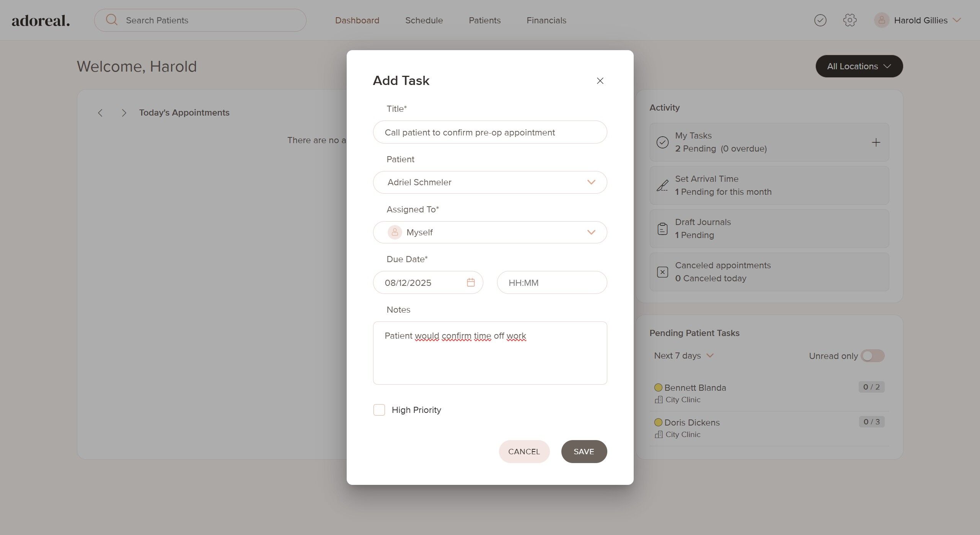Open the All Locations dropdown
This screenshot has width=980, height=535.
[x=859, y=66]
